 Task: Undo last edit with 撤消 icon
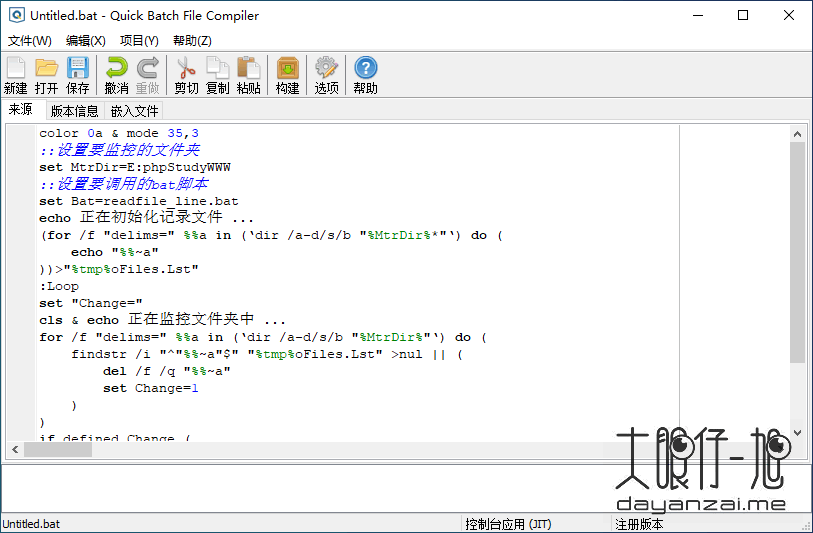(x=117, y=75)
